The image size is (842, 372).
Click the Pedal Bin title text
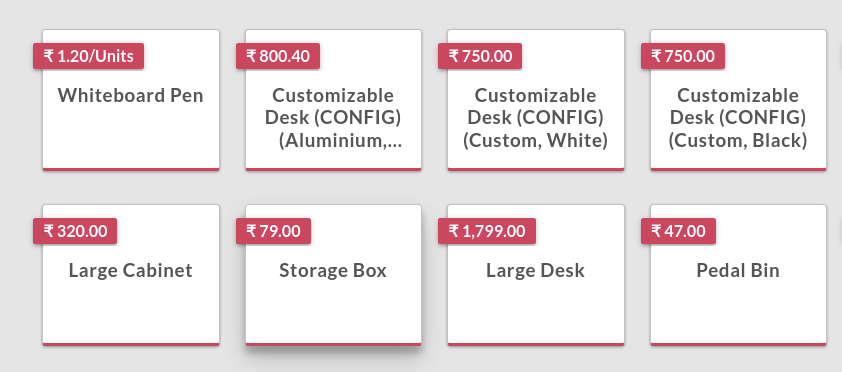pyautogui.click(x=738, y=270)
